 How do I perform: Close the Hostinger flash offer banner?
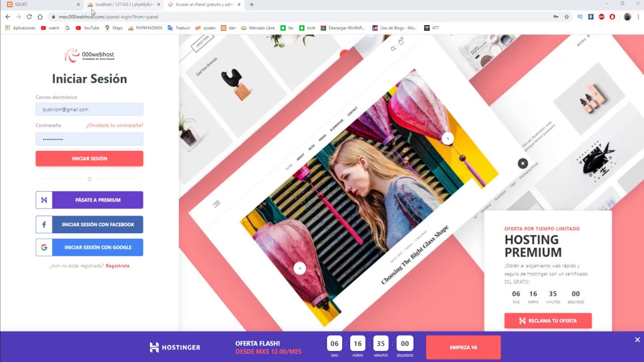point(637,340)
